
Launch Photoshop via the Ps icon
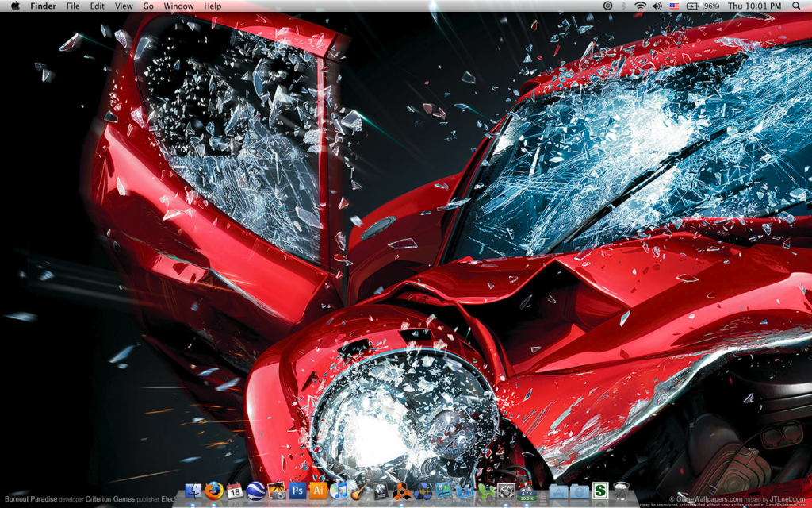[297, 491]
